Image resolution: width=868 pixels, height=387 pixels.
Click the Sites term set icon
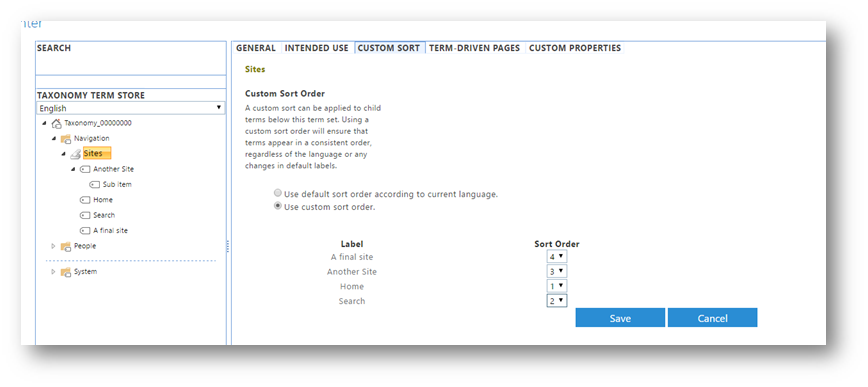pos(75,154)
